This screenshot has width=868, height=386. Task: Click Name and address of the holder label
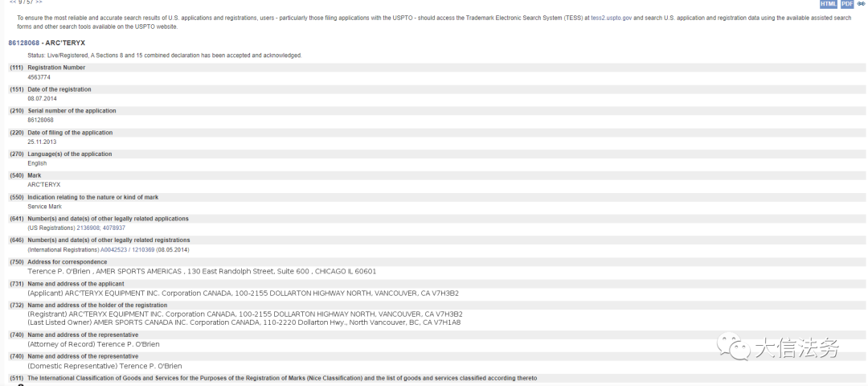coord(97,305)
